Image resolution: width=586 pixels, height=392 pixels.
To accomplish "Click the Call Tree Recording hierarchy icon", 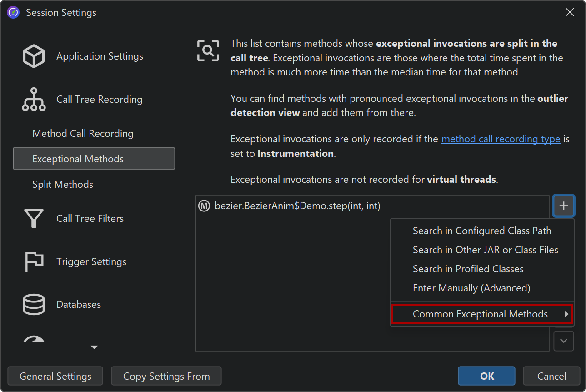I will click(x=34, y=100).
